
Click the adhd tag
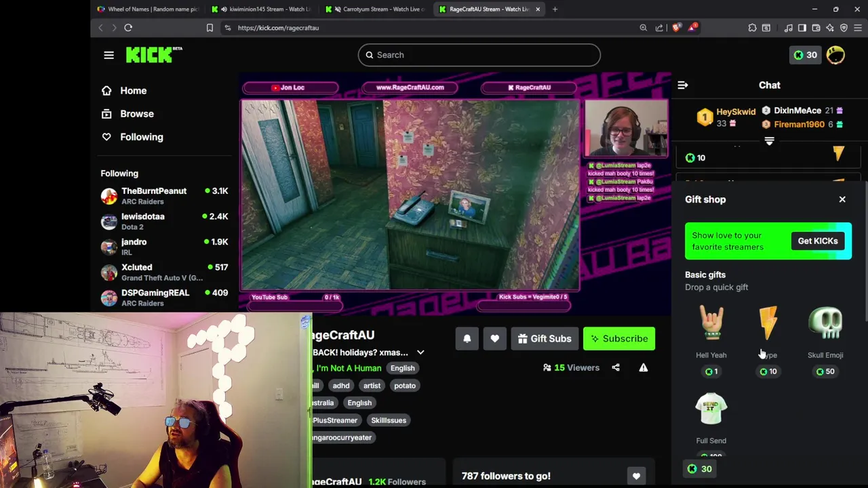click(x=341, y=386)
